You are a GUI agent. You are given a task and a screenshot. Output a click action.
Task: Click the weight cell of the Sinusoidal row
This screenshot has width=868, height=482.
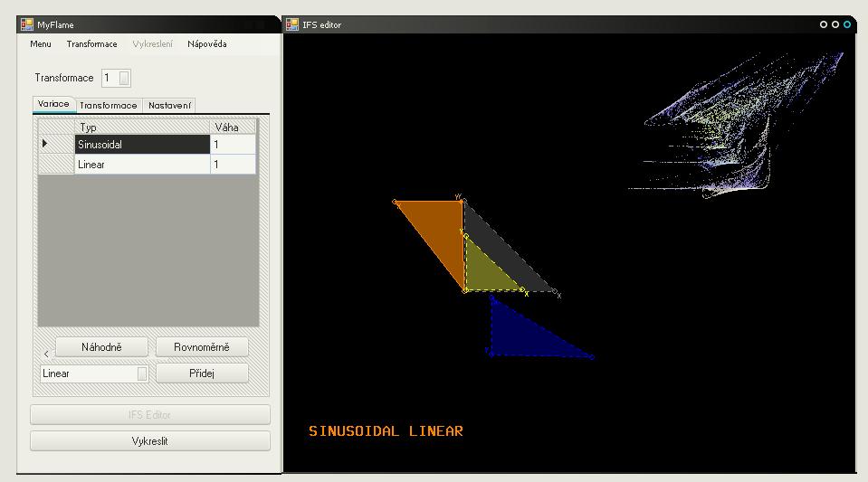coord(233,145)
